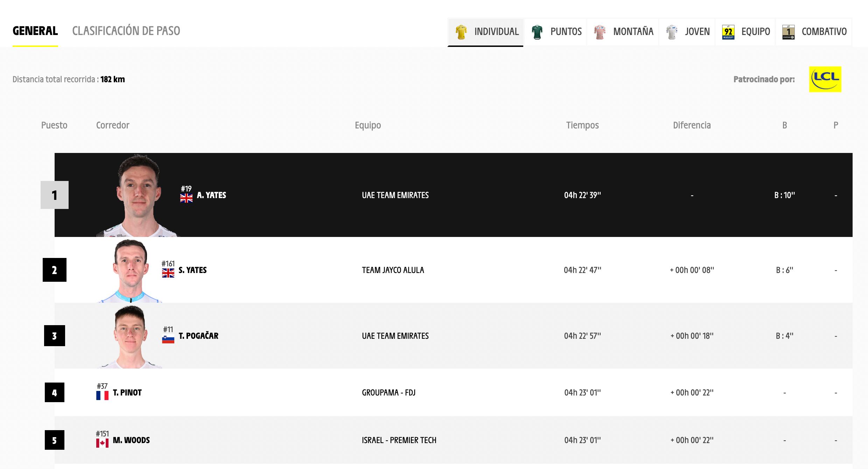Click the yellow jersey icon

pyautogui.click(x=461, y=32)
